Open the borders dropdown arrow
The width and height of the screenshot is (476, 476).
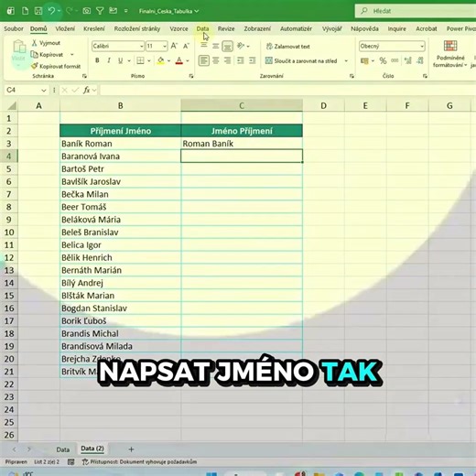tap(149, 60)
